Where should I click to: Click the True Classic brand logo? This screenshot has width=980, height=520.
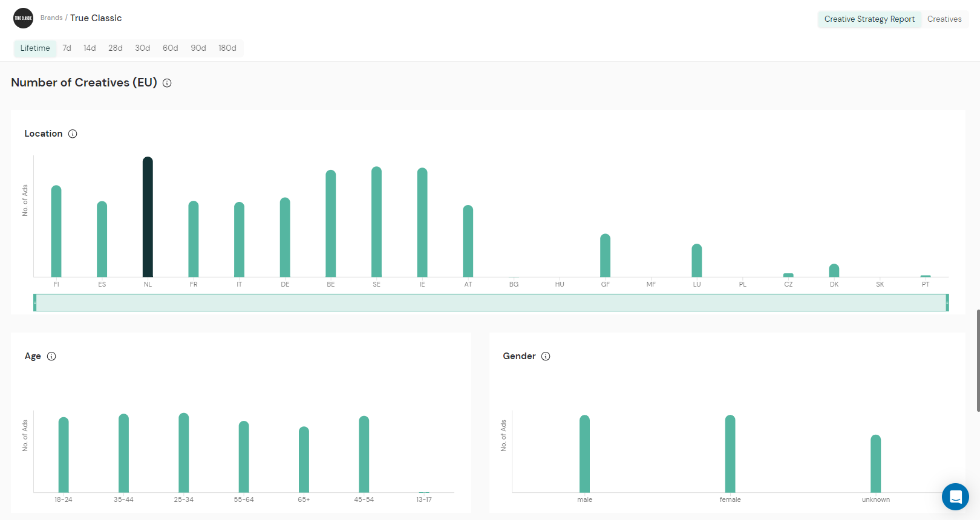[23, 18]
